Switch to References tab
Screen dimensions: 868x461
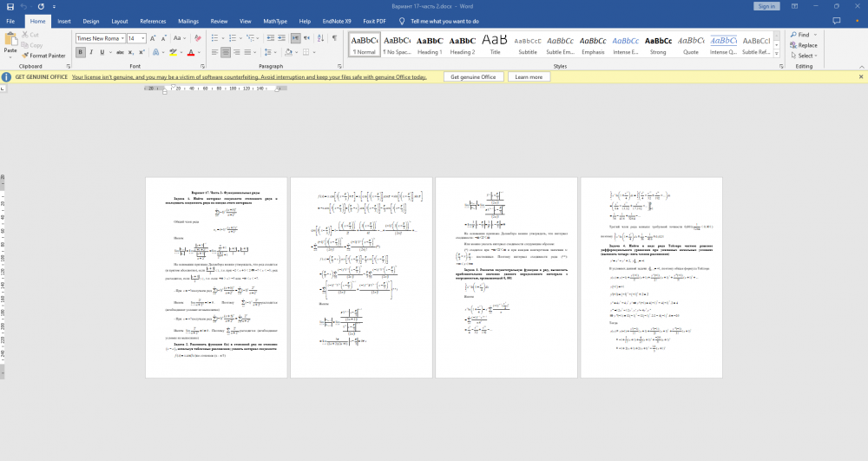(153, 21)
